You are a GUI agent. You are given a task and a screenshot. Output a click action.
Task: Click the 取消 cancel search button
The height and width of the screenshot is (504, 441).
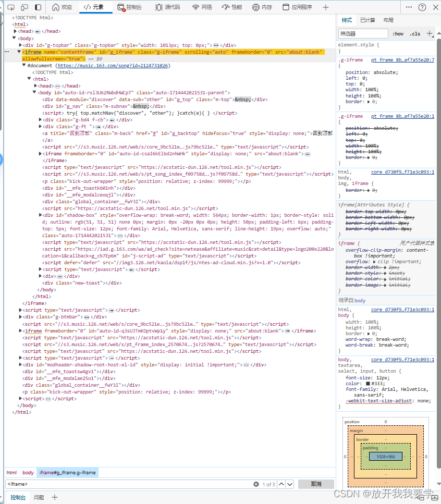click(316, 484)
